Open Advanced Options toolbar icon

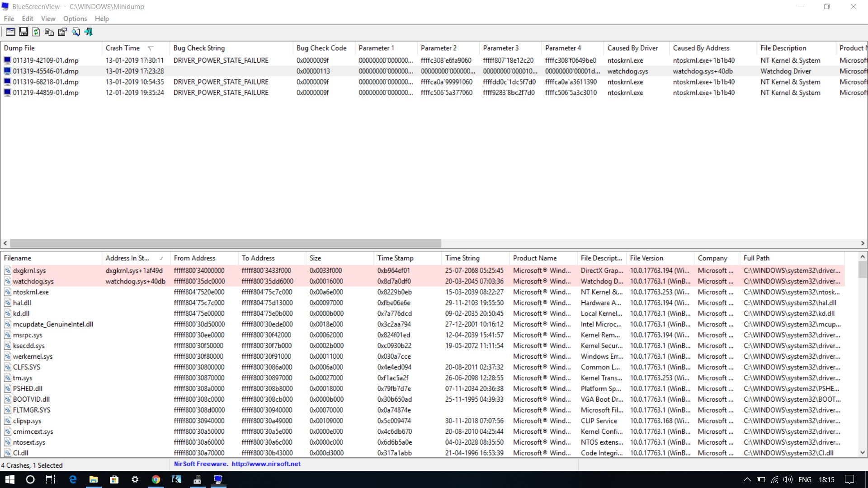[x=10, y=32]
